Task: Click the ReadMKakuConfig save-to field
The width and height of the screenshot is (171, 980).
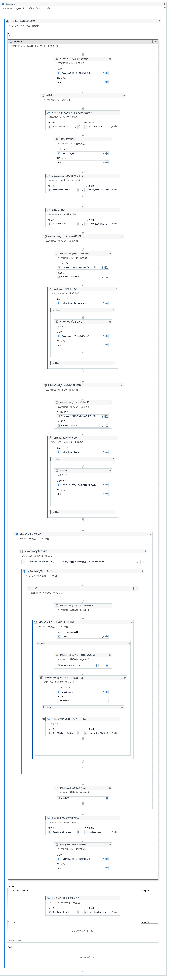Action: tap(63, 190)
